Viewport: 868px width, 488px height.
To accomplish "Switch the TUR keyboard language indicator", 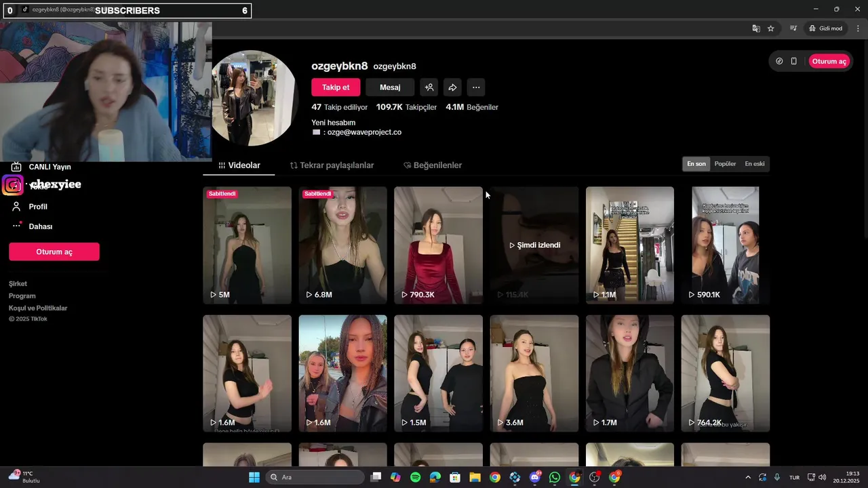I will [x=794, y=477].
